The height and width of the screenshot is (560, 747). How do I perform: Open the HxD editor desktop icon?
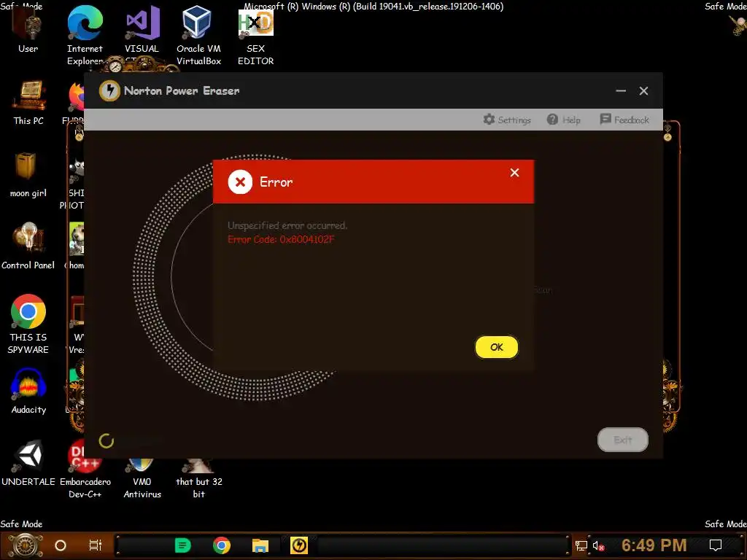(x=256, y=36)
